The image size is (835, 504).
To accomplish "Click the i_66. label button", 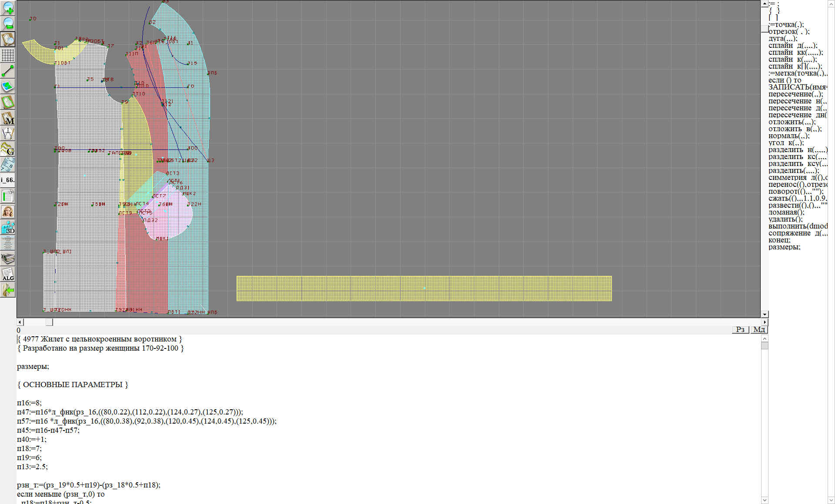I will point(8,180).
